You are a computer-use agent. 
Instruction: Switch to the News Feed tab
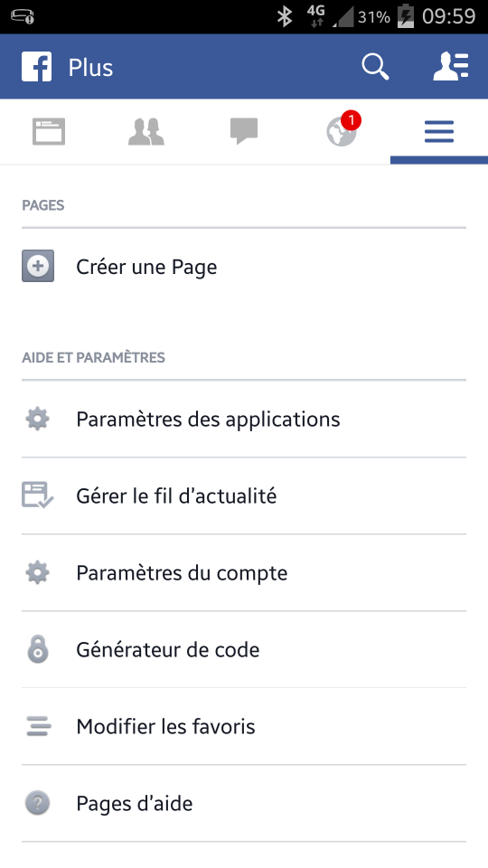[49, 132]
